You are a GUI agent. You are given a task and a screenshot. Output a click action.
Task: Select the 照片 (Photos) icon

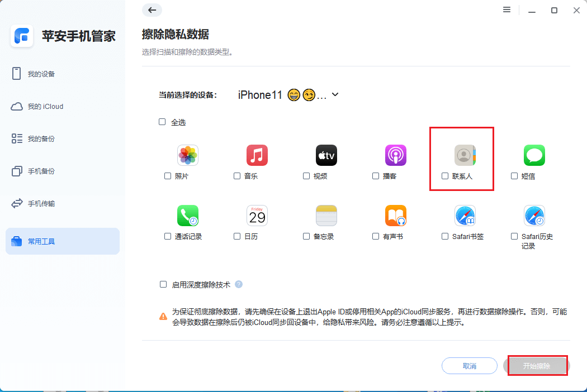tap(188, 155)
